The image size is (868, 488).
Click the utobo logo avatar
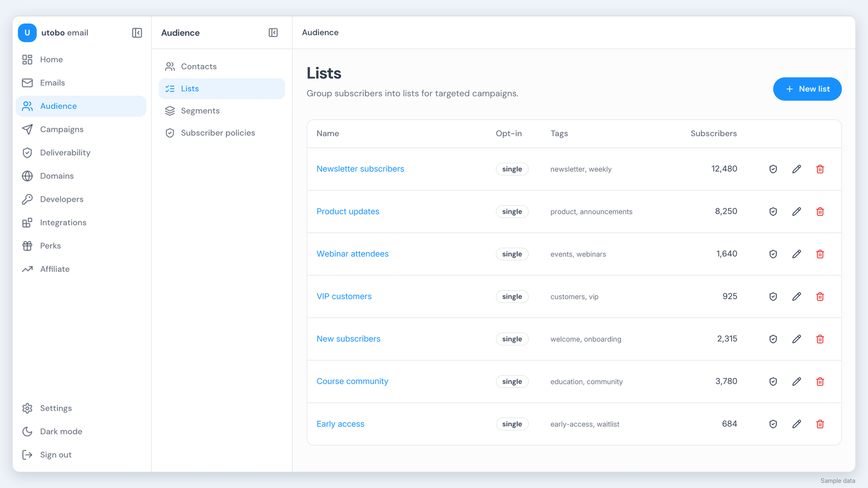(x=27, y=33)
